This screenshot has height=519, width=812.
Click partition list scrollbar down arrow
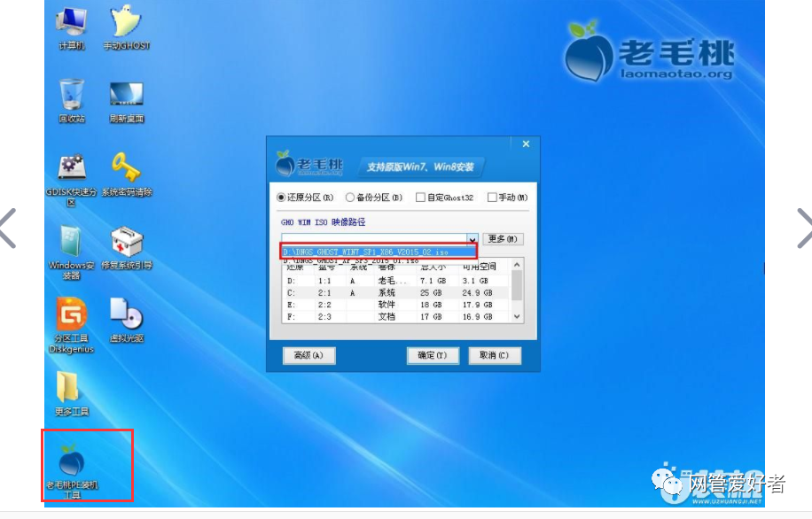click(x=516, y=316)
